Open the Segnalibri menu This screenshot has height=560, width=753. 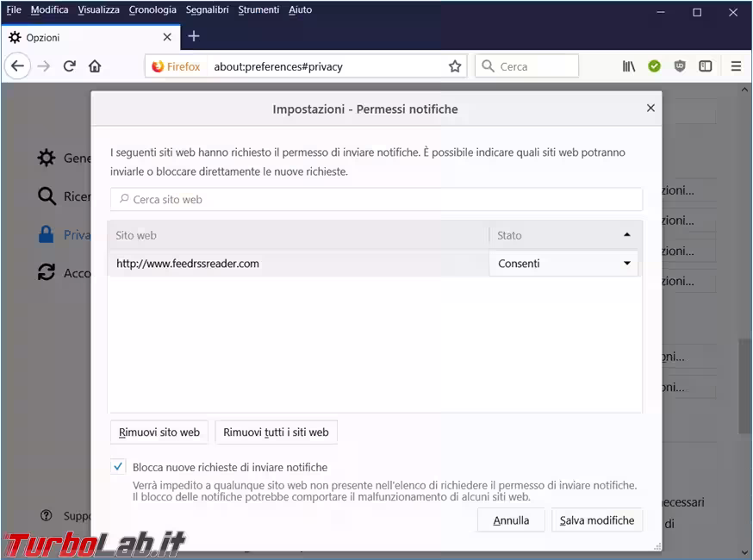point(207,10)
